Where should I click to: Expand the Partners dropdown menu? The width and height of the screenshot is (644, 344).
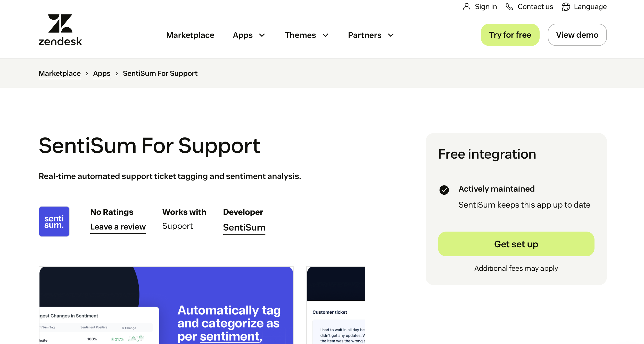pyautogui.click(x=390, y=35)
